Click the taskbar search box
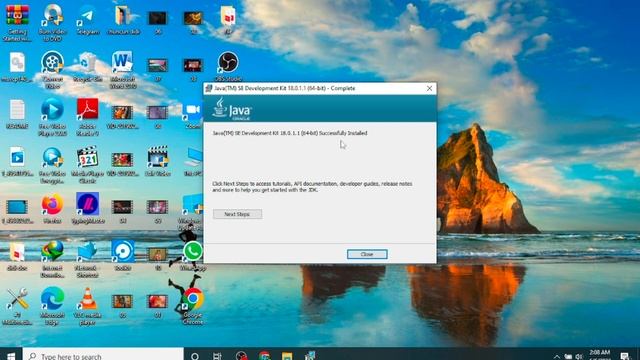The image size is (640, 360). click(103, 355)
